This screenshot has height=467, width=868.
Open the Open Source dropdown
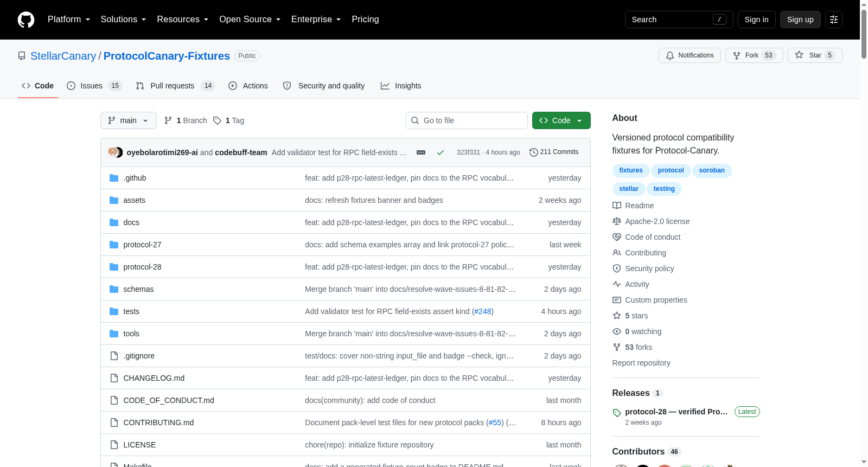[x=250, y=20]
